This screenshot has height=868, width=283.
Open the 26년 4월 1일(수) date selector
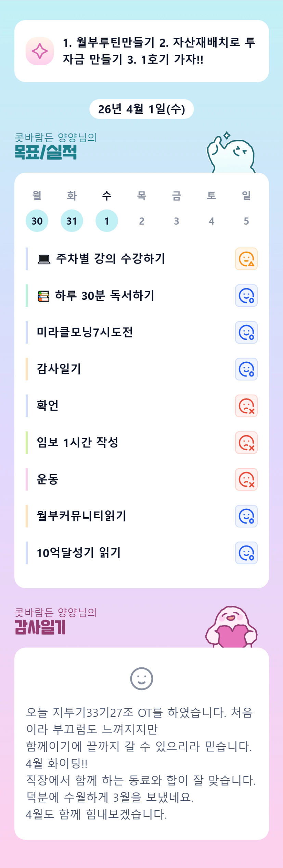point(141,109)
